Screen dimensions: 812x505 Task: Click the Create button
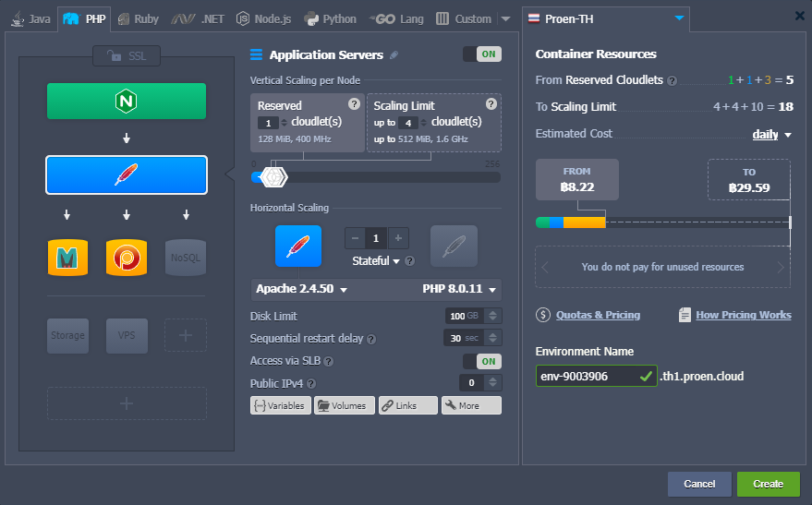pos(768,484)
